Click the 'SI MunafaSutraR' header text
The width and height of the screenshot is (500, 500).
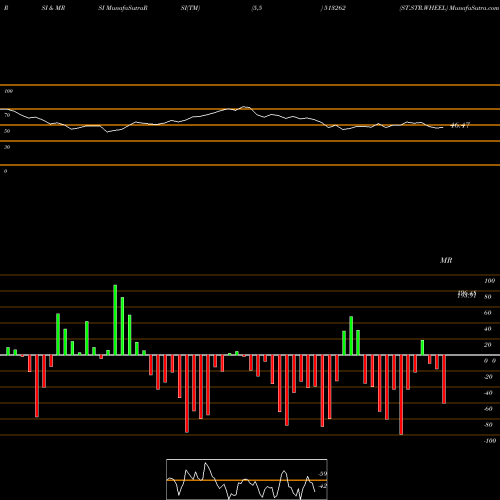[123, 8]
